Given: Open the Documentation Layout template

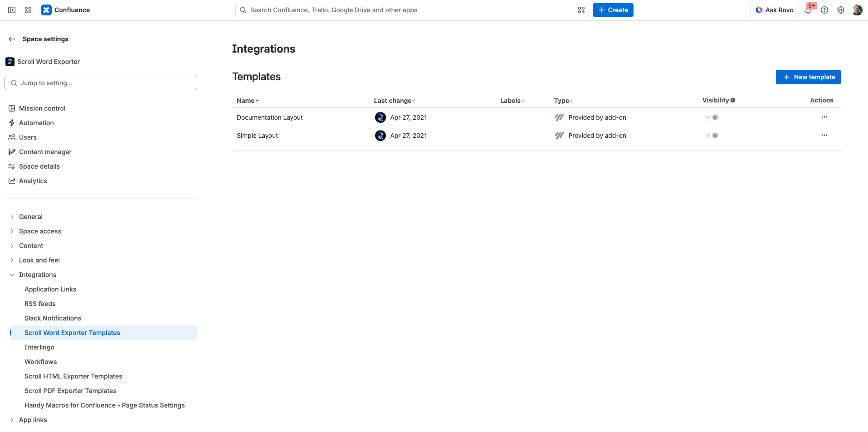Looking at the screenshot, I should (270, 117).
